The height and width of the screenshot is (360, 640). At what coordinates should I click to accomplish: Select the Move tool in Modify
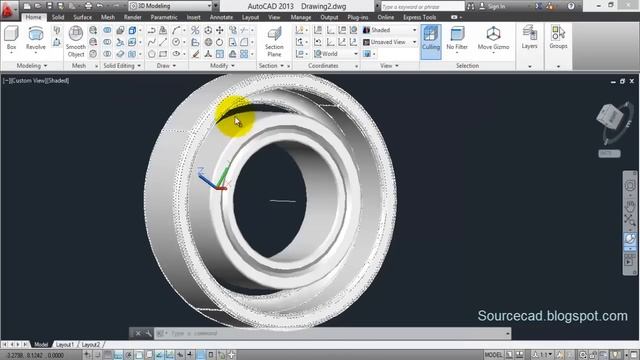click(220, 30)
